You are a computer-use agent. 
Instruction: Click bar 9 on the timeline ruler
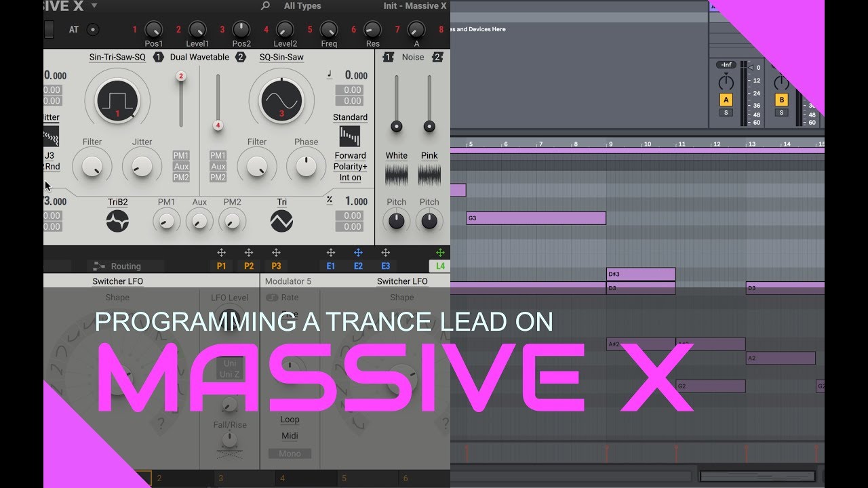click(x=610, y=144)
